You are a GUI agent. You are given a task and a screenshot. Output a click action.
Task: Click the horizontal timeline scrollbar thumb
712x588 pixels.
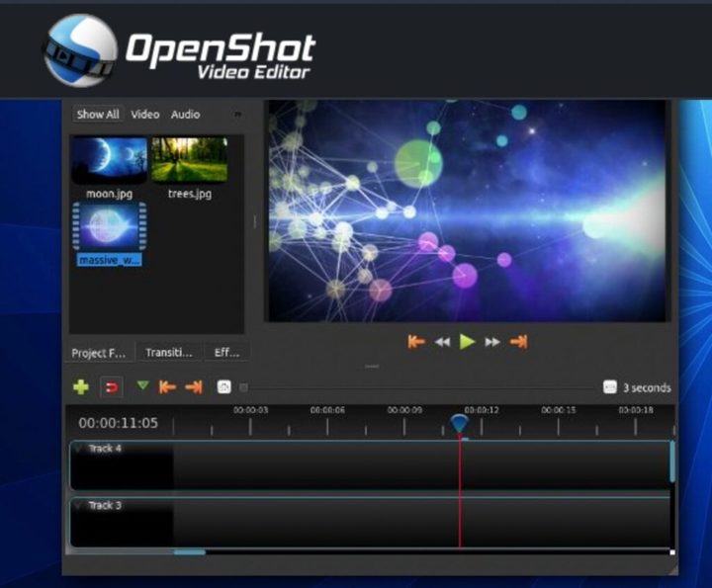click(190, 552)
